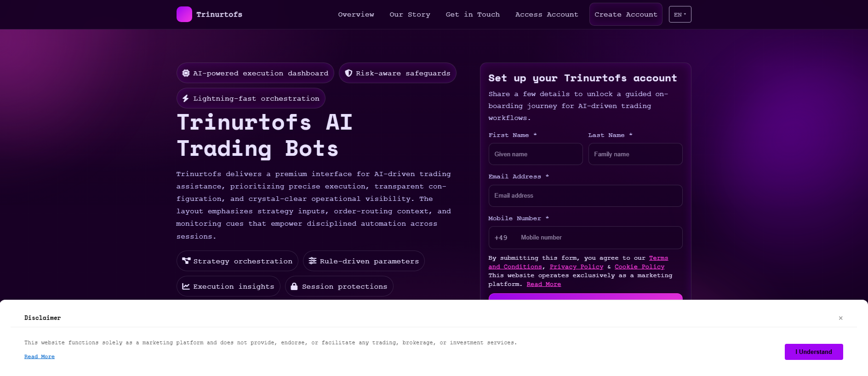
Task: Click the chip icon beside AI-powered execution dashboard
Action: point(186,73)
